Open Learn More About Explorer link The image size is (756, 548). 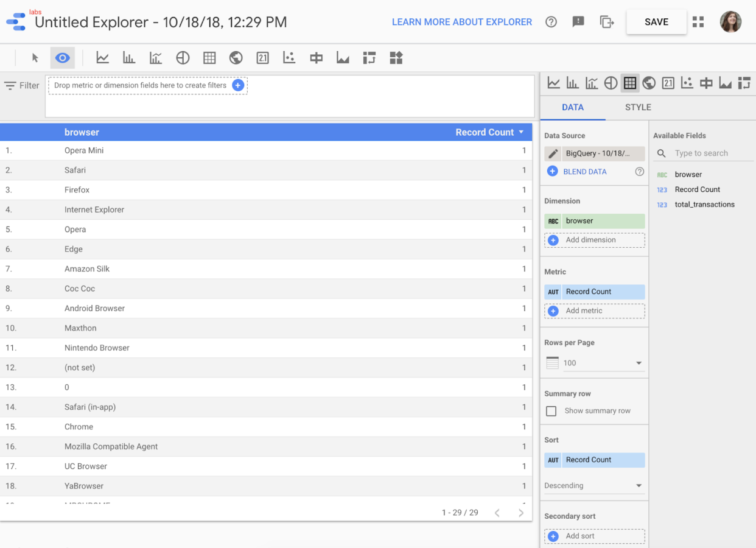pyautogui.click(x=461, y=22)
